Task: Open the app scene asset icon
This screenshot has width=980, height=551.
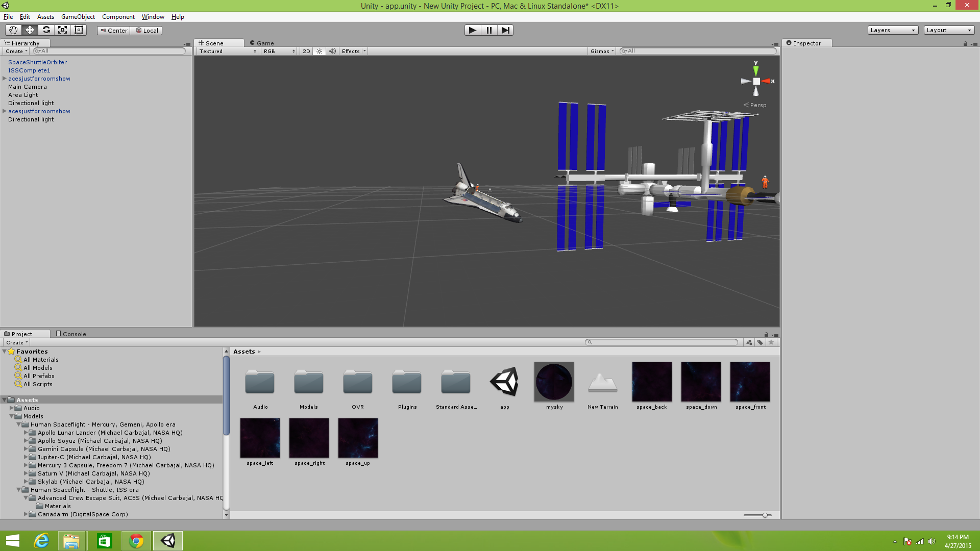Action: pos(504,382)
